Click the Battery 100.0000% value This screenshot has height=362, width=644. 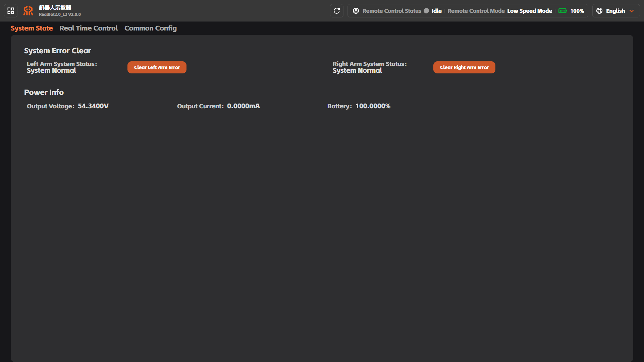click(x=373, y=106)
